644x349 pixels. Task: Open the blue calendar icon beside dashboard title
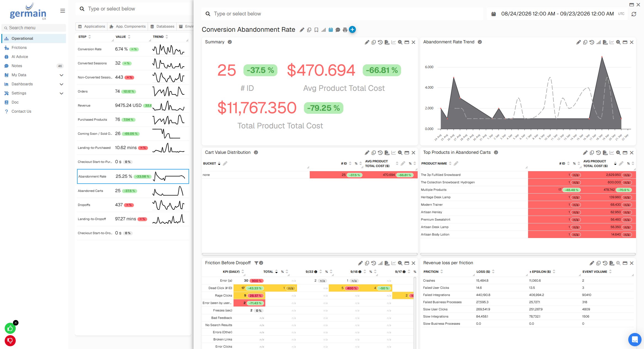coord(331,30)
